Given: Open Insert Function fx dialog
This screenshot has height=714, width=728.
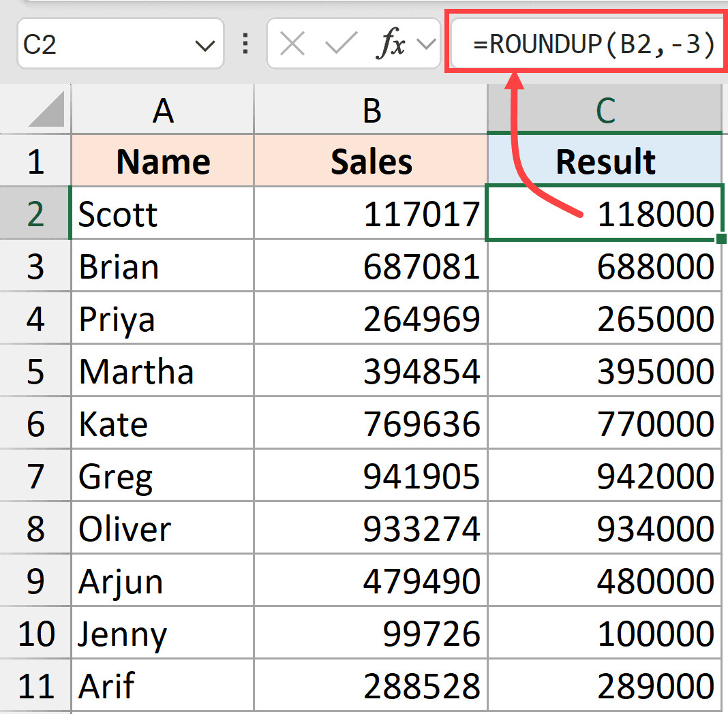Looking at the screenshot, I should (x=391, y=45).
